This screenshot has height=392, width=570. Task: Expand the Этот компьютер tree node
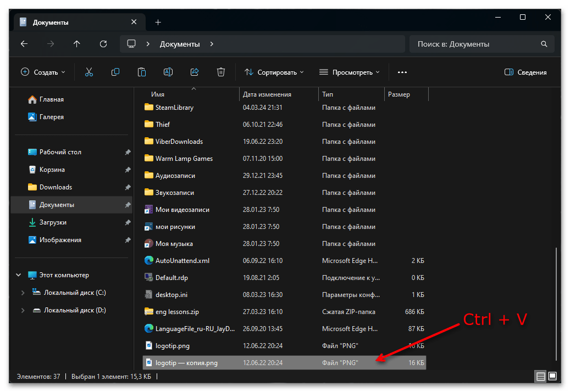click(x=19, y=275)
